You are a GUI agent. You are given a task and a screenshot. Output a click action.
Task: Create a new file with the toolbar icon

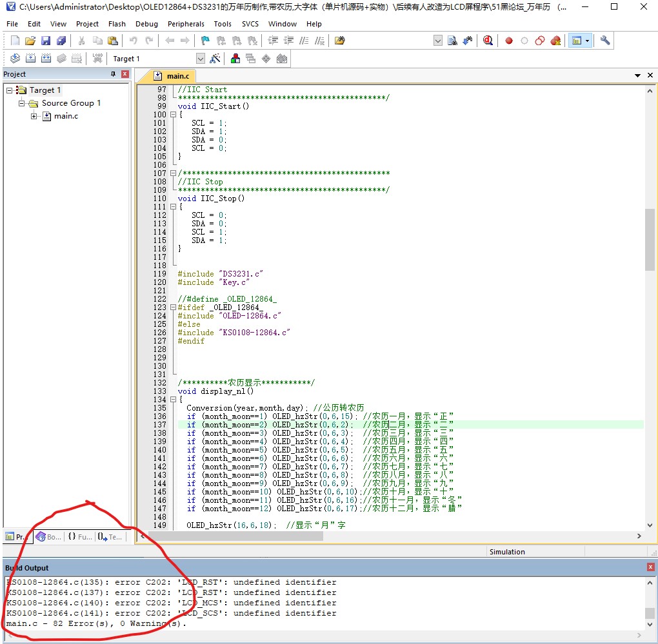pos(15,41)
